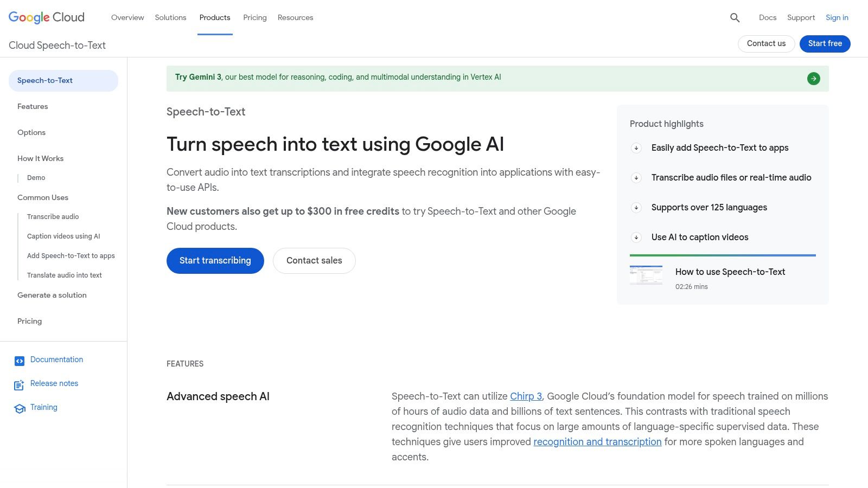This screenshot has height=488, width=868.
Task: Expand the 'Transcribe audio files or real-time audio' highlight
Action: coord(636,177)
